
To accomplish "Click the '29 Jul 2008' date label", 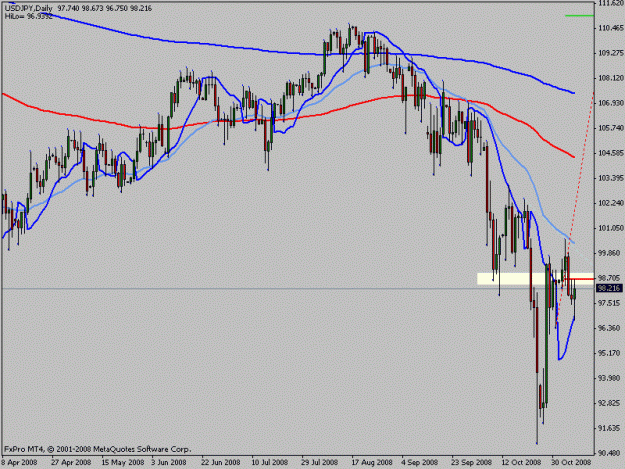I will click(320, 462).
